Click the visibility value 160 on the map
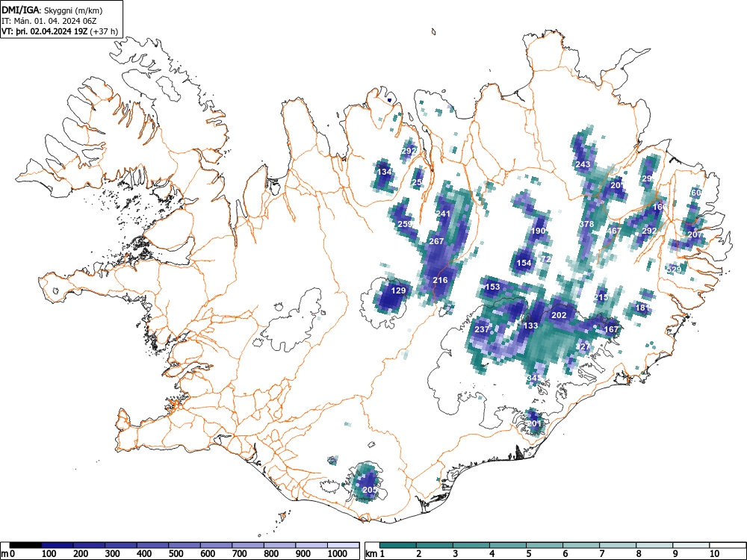Image resolution: width=747 pixels, height=560 pixels. coord(660,207)
